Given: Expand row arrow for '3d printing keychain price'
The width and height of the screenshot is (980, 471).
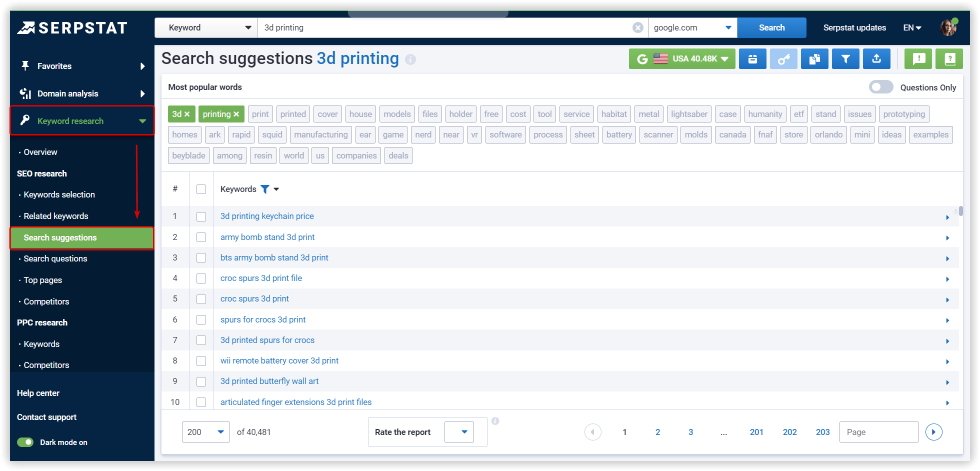Looking at the screenshot, I should (947, 217).
